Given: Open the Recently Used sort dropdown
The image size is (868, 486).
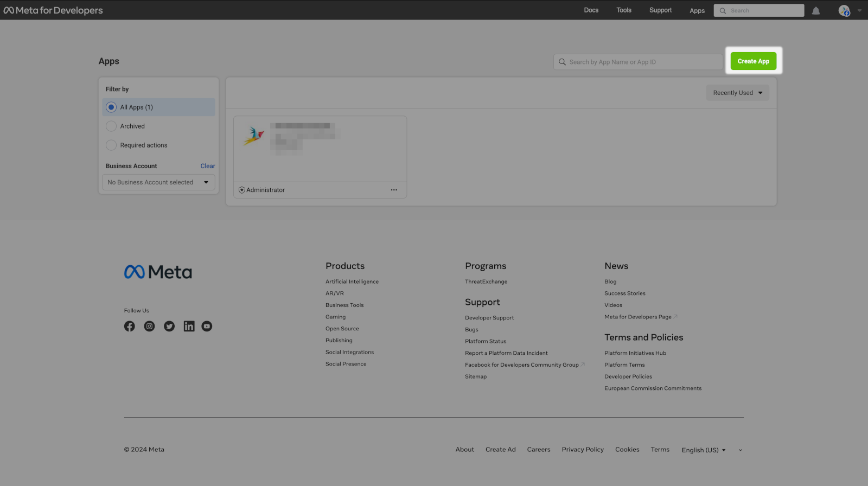Looking at the screenshot, I should 738,93.
